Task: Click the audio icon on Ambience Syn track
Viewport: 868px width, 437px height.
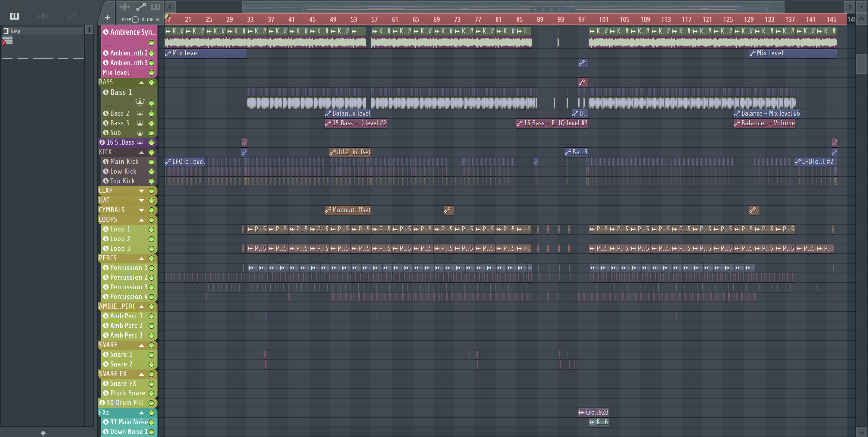Action: coord(106,32)
